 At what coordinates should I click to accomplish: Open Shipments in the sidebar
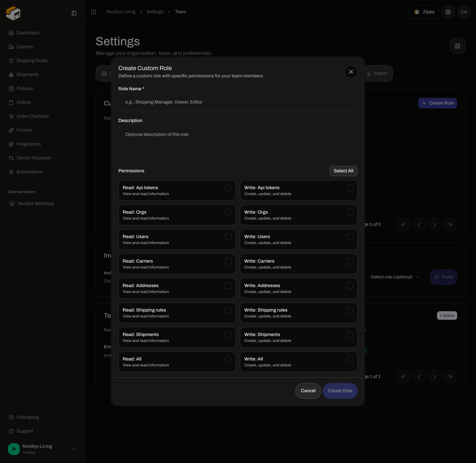(24, 74)
